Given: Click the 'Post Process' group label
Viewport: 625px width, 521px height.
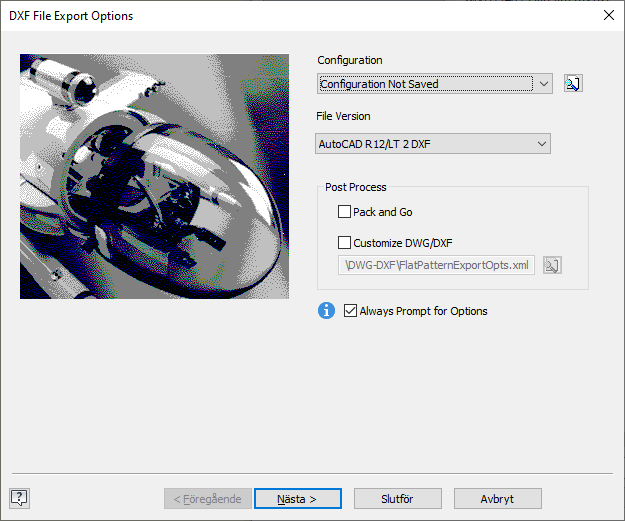Looking at the screenshot, I should [355, 187].
